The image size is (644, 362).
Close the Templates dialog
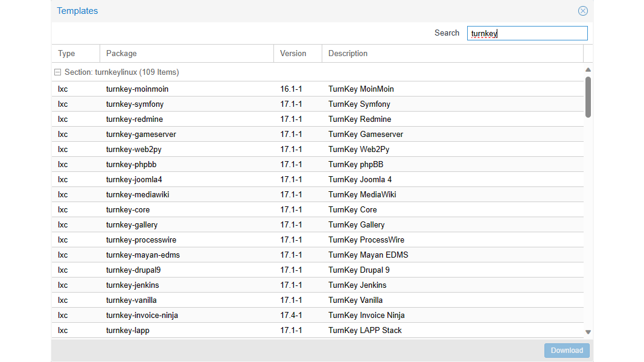click(x=582, y=11)
